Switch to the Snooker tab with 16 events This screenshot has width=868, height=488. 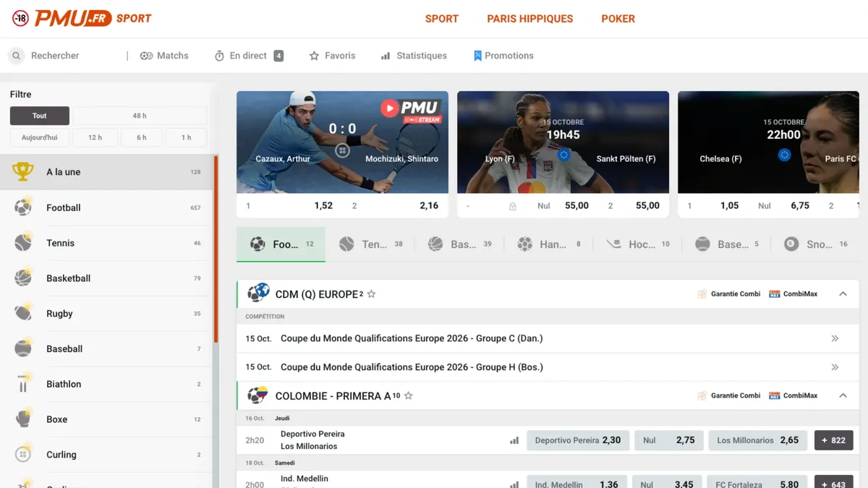[x=815, y=244]
